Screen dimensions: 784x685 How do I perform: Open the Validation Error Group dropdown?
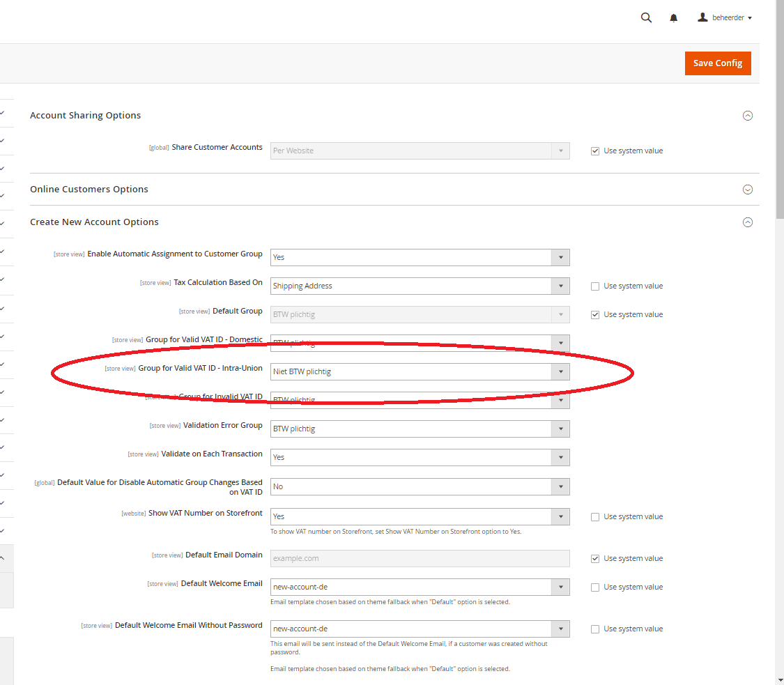(x=560, y=429)
